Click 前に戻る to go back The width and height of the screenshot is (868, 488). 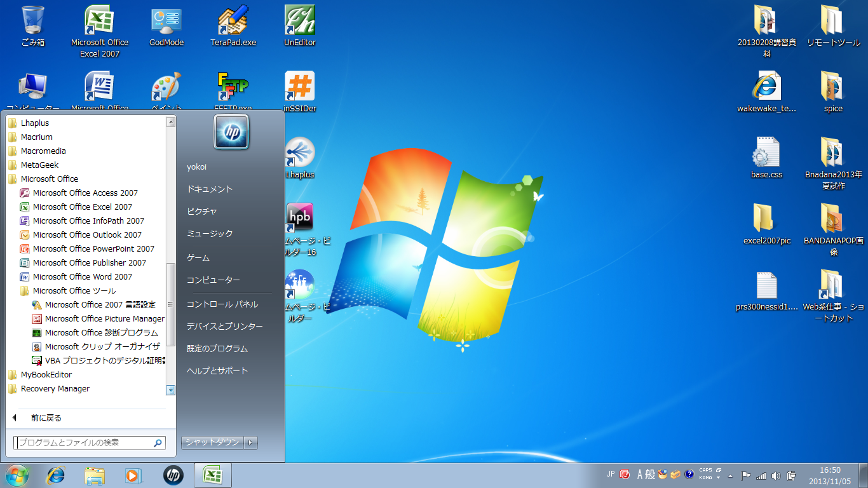[x=46, y=418]
